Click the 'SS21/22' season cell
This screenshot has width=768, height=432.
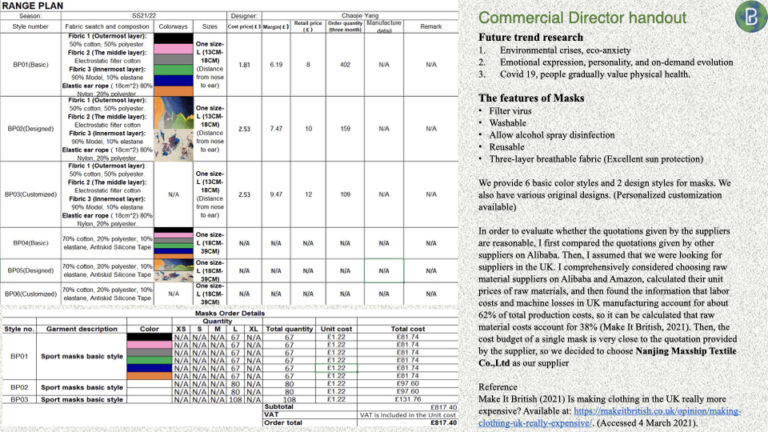coord(144,16)
